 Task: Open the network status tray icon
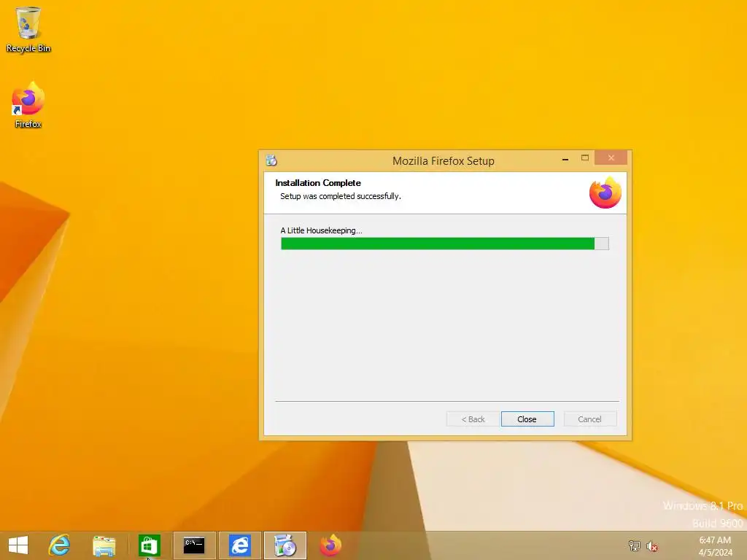click(x=634, y=545)
